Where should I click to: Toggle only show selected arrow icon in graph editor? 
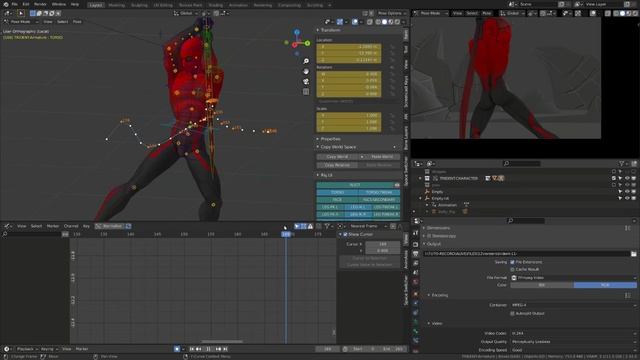pos(297,226)
